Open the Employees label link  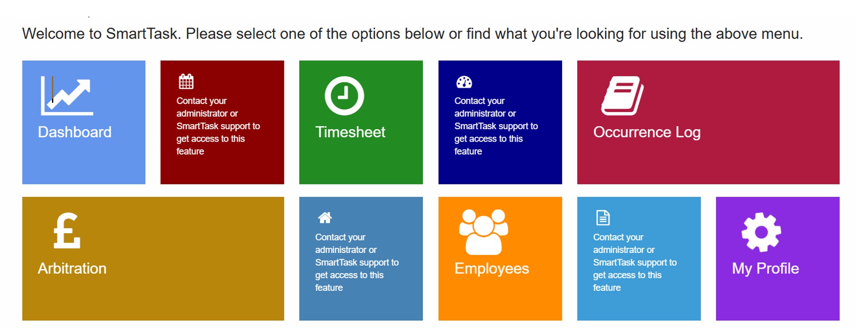coord(491,269)
